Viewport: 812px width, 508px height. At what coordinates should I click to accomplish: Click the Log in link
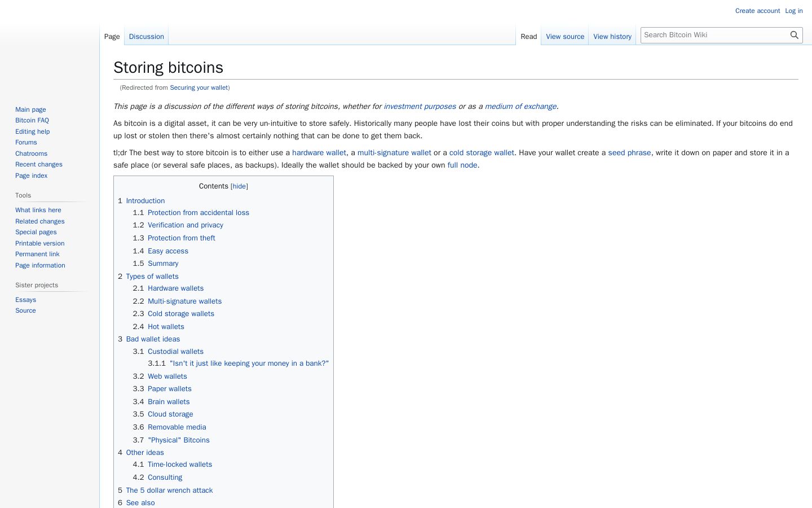794,11
